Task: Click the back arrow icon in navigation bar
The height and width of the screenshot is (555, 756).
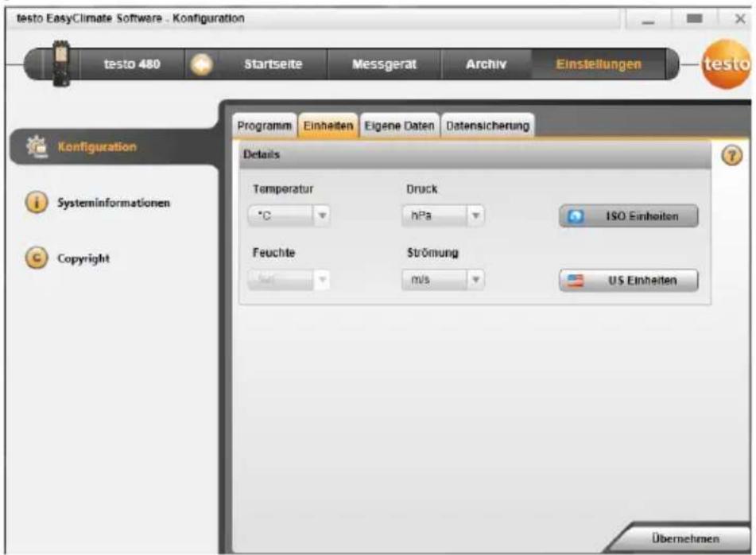Action: click(201, 64)
